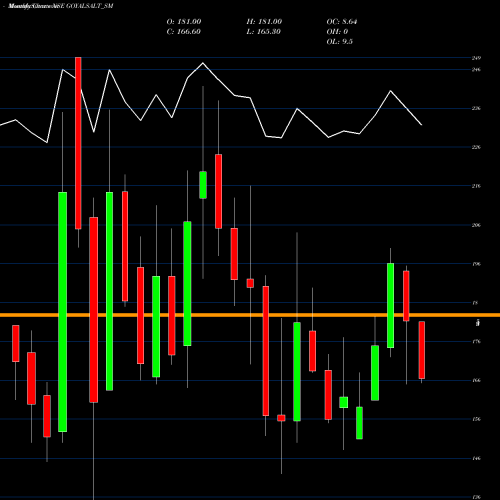
Task: Click the 236 price axis label
Action: point(476,108)
